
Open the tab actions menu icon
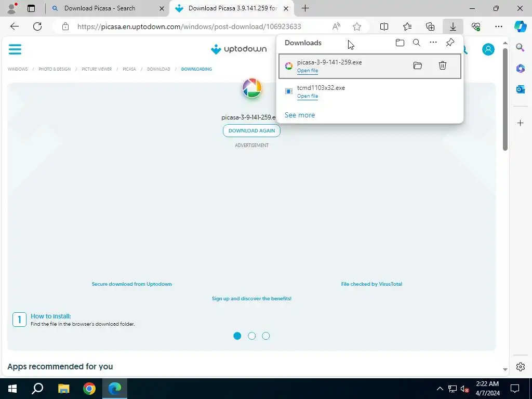[x=31, y=8]
